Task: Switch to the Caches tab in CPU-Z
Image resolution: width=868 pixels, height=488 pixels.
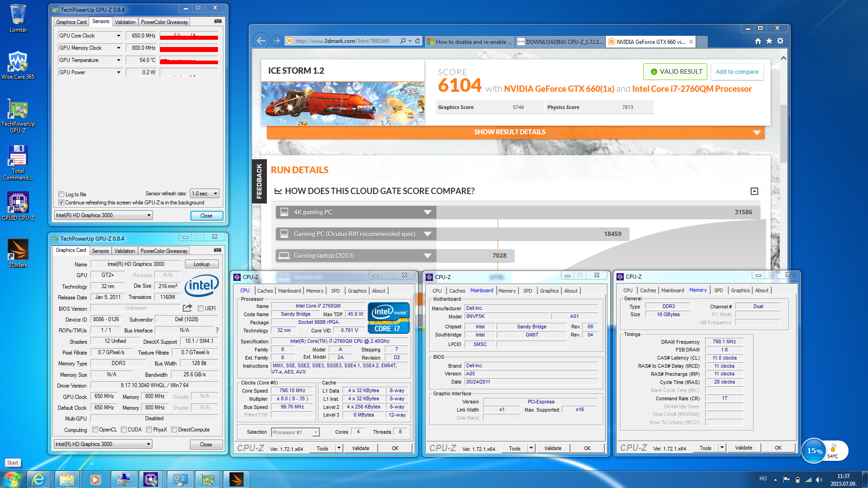Action: pos(265,291)
